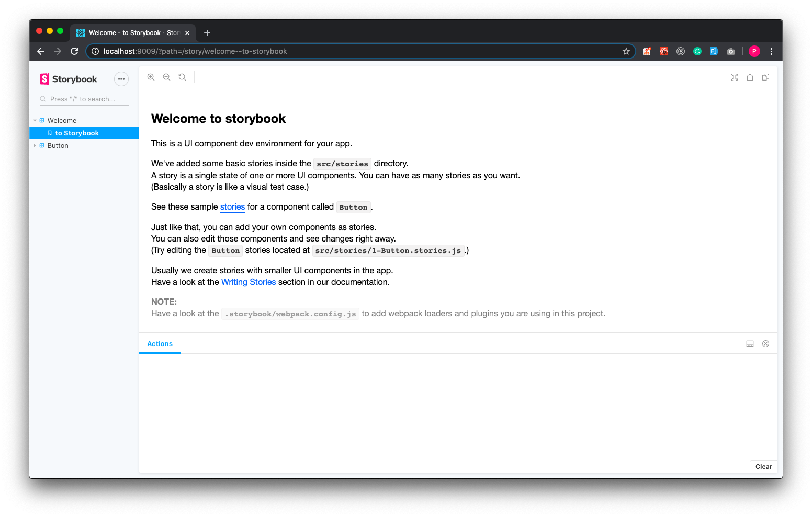Open a new browser tab
812x517 pixels.
click(x=207, y=33)
